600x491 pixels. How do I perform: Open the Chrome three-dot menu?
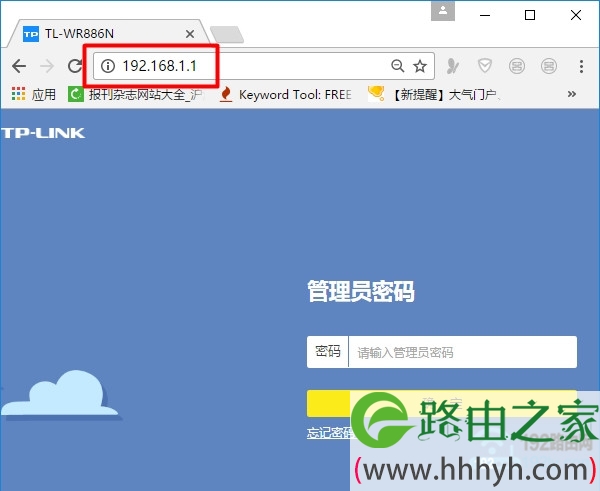click(581, 66)
